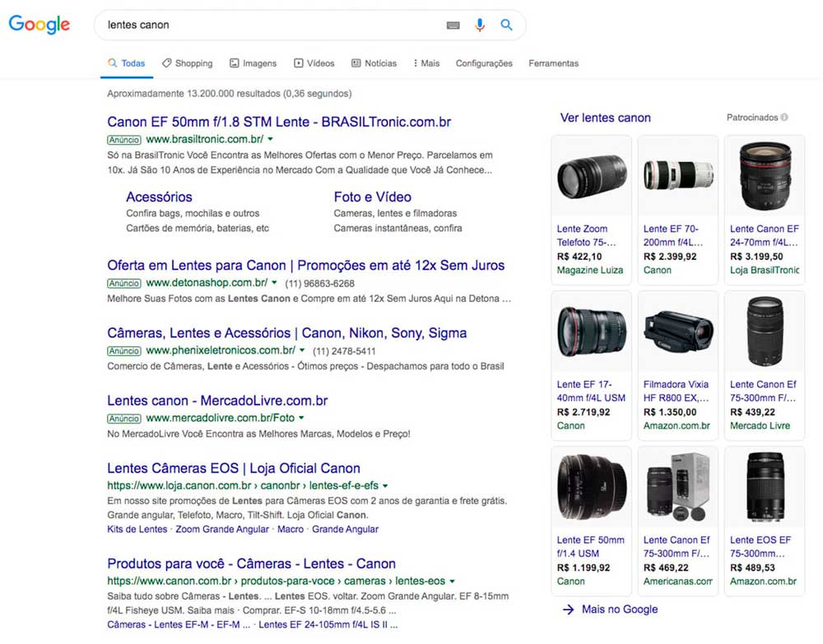Image resolution: width=823 pixels, height=644 pixels.
Task: Start voice search with microphone icon
Action: (x=480, y=25)
